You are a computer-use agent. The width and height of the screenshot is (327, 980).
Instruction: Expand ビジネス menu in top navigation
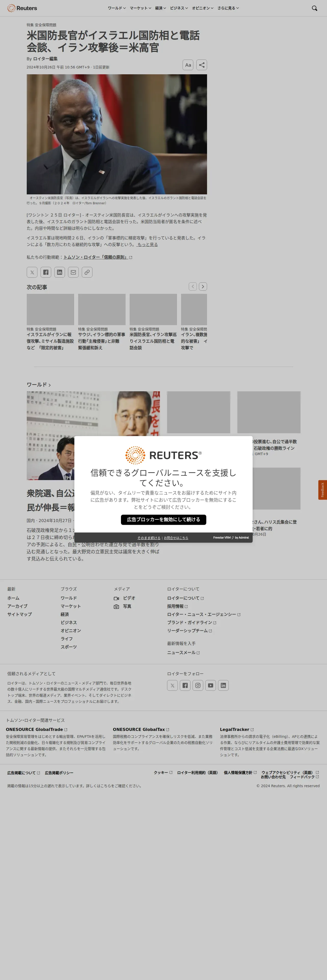179,8
